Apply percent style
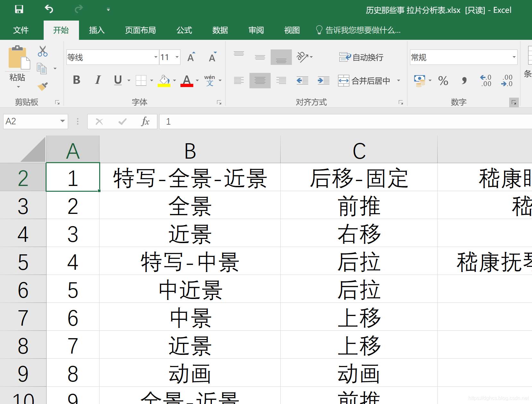This screenshot has height=404, width=532. [443, 81]
